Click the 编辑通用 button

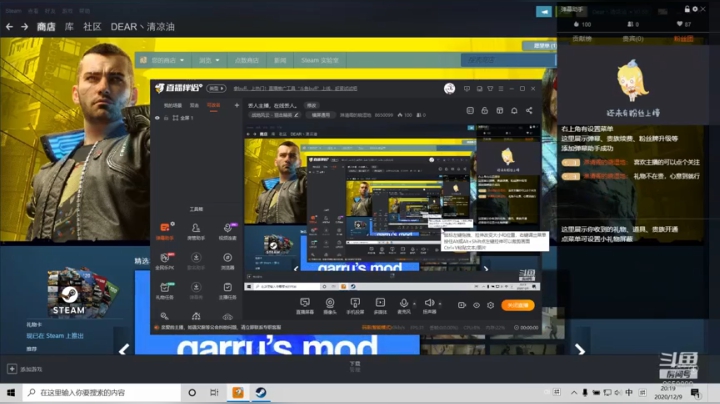(321, 115)
